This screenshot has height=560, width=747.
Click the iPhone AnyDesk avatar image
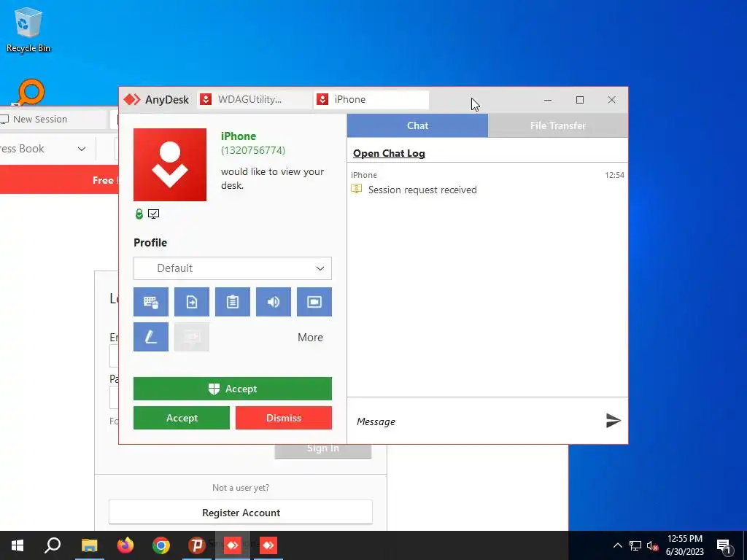[169, 165]
